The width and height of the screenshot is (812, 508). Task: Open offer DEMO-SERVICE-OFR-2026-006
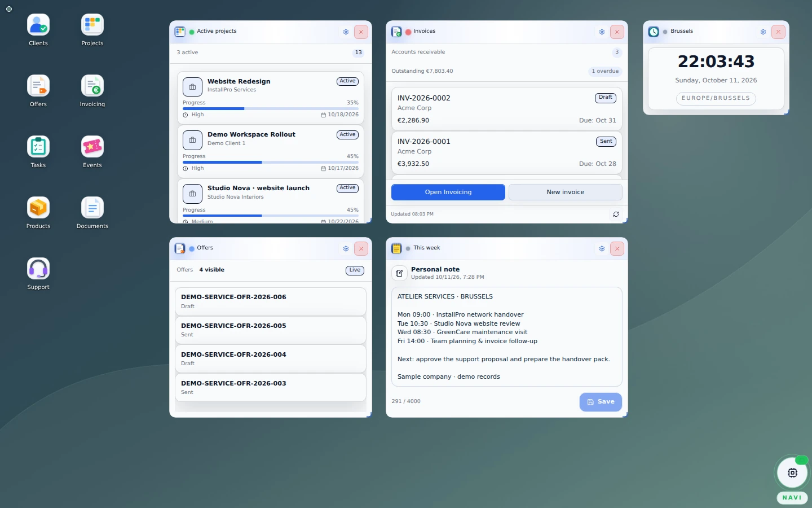point(271,301)
